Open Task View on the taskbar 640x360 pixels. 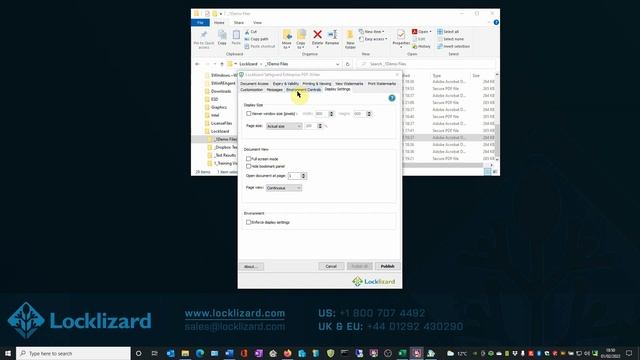(x=154, y=353)
